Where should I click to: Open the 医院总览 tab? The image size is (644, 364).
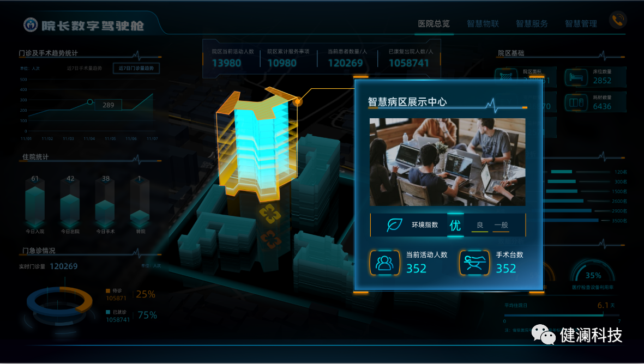click(434, 24)
